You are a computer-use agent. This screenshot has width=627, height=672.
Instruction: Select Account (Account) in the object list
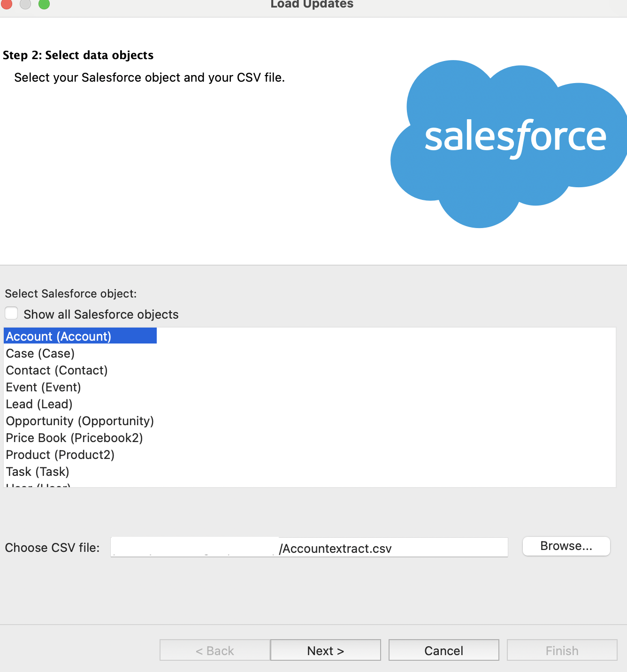point(80,336)
